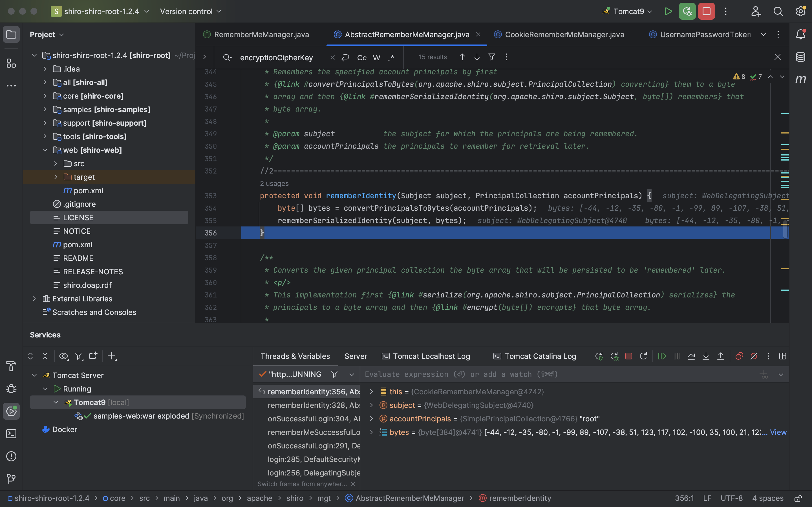Toggle the filter results button in search
This screenshot has height=507, width=812.
click(x=491, y=57)
